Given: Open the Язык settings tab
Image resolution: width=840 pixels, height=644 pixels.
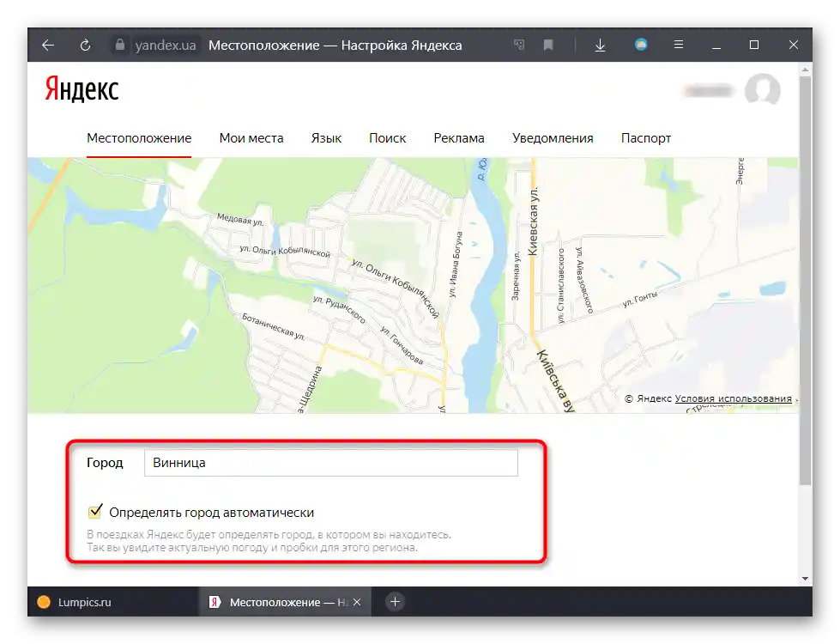Looking at the screenshot, I should pyautogui.click(x=326, y=138).
